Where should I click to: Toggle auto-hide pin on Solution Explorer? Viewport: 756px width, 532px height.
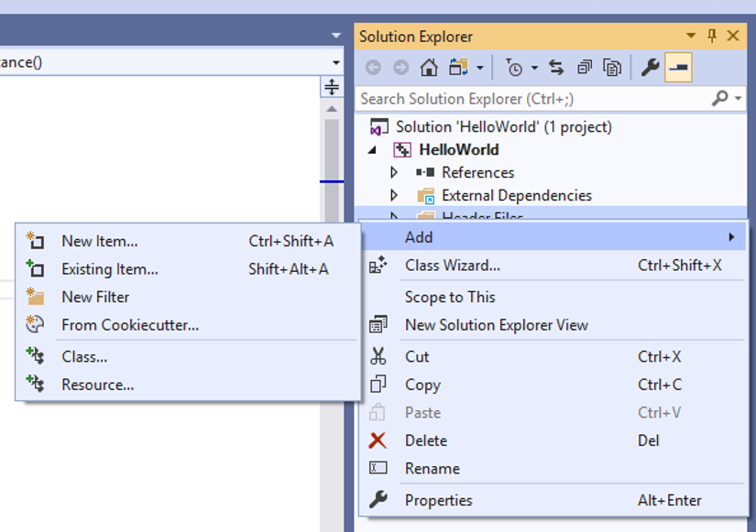pyautogui.click(x=712, y=36)
